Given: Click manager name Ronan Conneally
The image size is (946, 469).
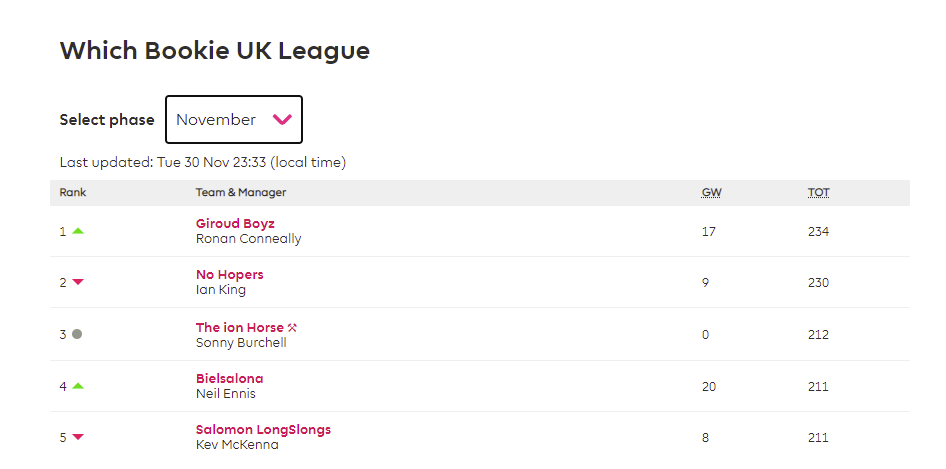Looking at the screenshot, I should click(x=249, y=238).
